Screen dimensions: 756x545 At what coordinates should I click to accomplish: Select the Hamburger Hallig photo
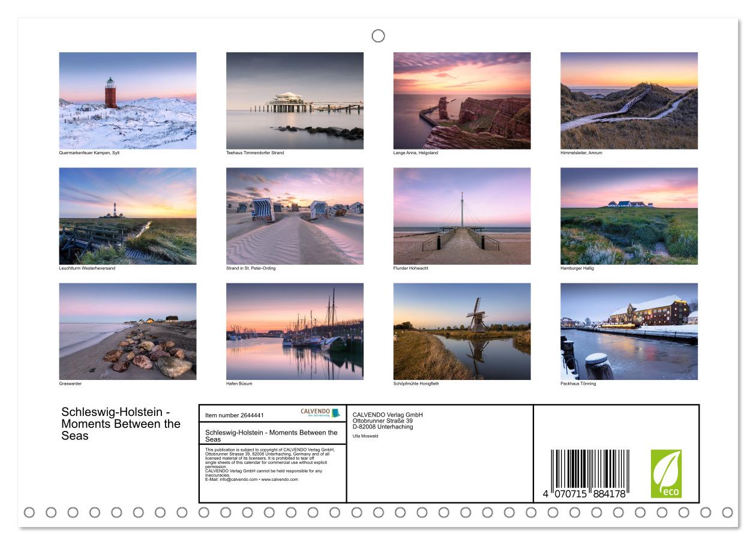[629, 216]
